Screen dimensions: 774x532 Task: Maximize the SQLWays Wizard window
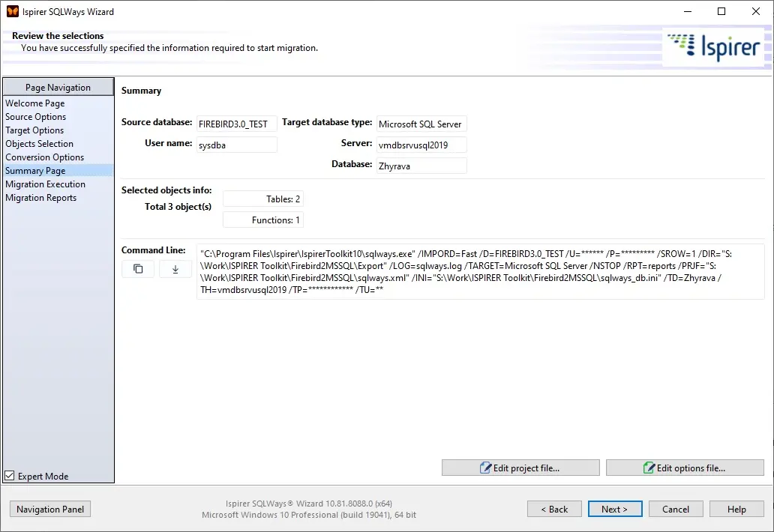(x=721, y=11)
